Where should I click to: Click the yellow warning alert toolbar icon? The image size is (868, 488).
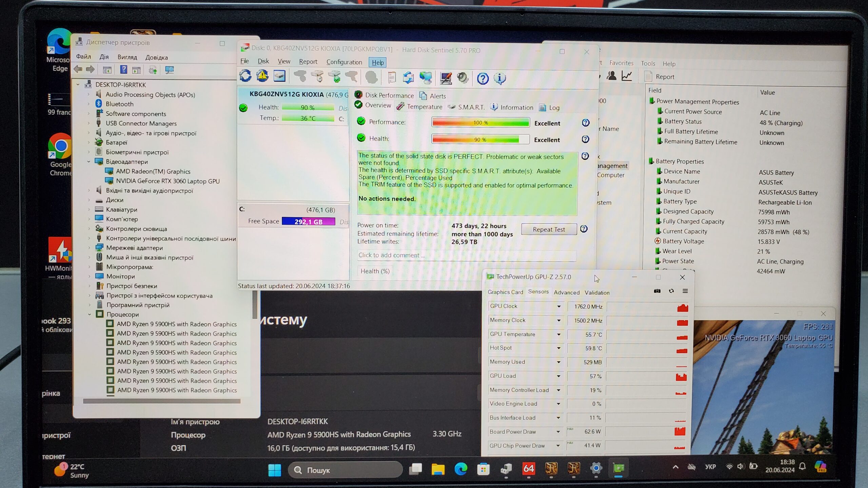click(262, 76)
